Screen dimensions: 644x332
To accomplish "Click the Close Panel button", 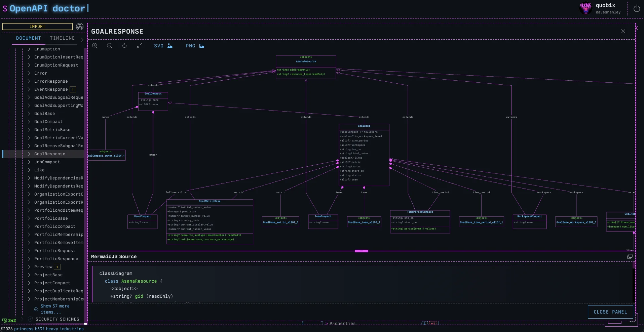I will click(x=610, y=312).
